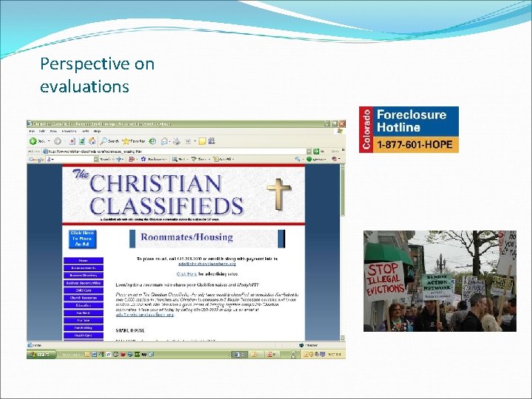Click the Windows Start button
This screenshot has width=532, height=399.
pyautogui.click(x=42, y=354)
